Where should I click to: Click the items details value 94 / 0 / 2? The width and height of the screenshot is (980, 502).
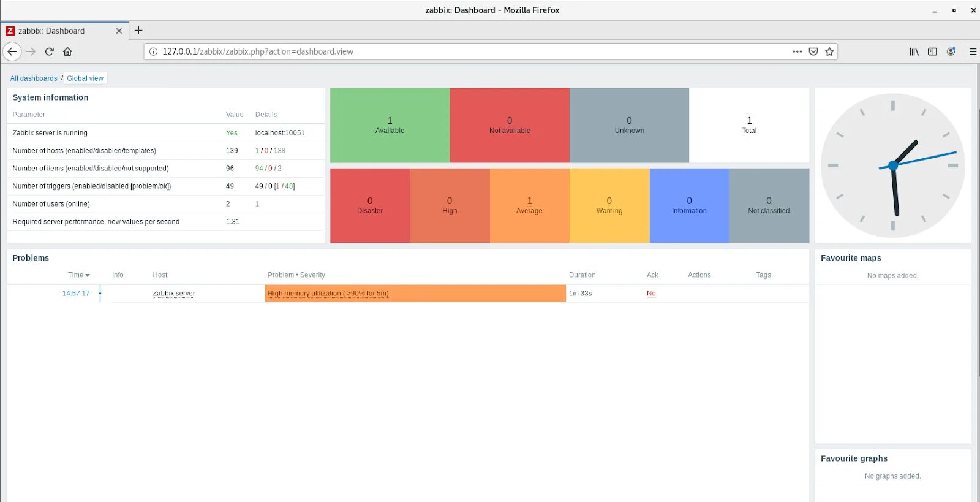click(268, 169)
